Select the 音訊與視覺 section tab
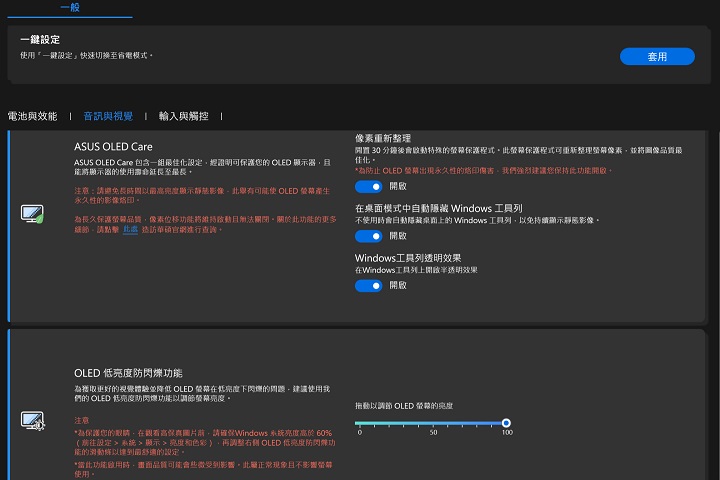This screenshot has height=480, width=720. pyautogui.click(x=108, y=116)
